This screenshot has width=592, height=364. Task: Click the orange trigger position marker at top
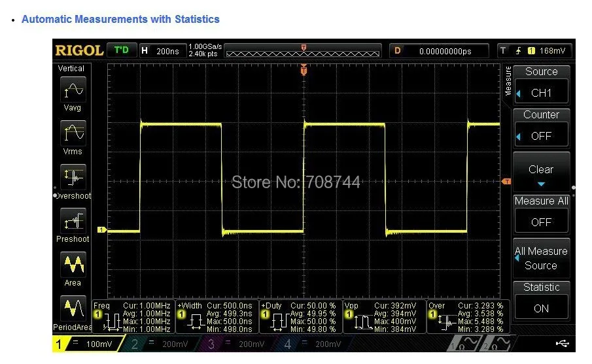[304, 70]
